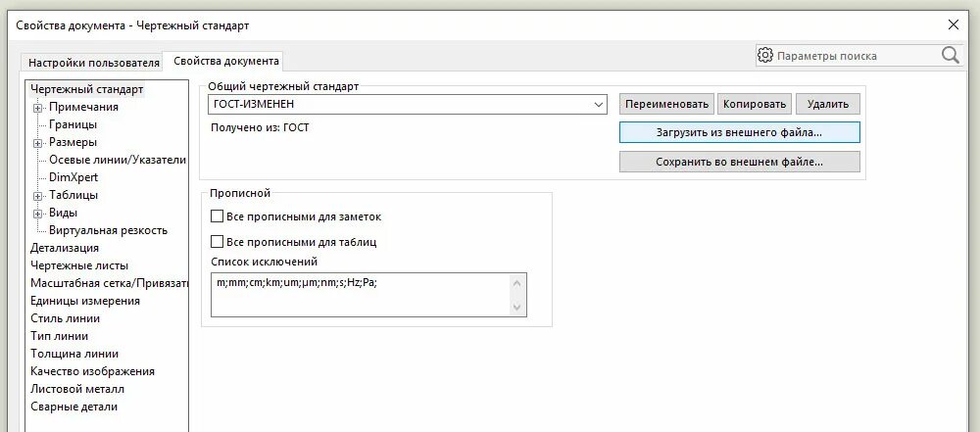
Task: Expand the Таблицы tree node
Action: pos(38,196)
